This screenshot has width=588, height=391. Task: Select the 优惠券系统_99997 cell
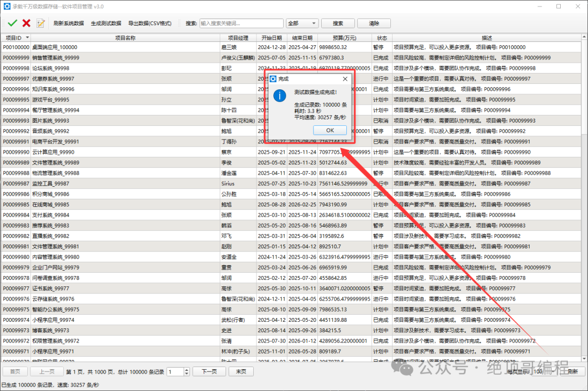[125, 79]
